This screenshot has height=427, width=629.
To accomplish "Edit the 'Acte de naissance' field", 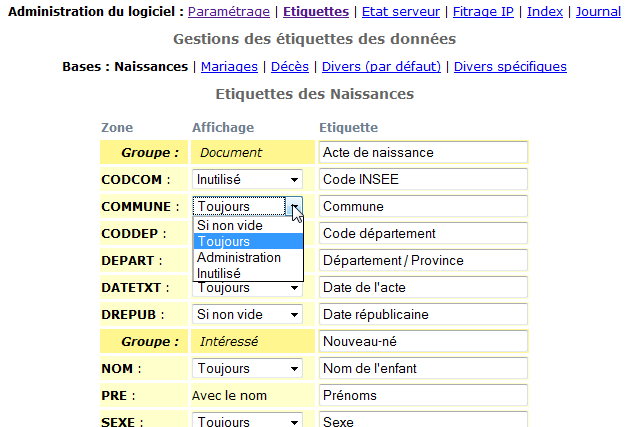I will [422, 153].
